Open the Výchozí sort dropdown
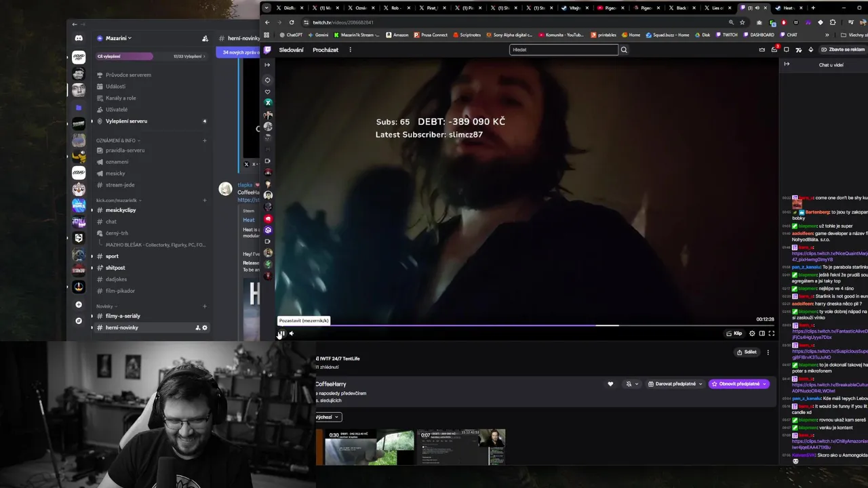Screen dimensions: 868x488 coord(328,417)
